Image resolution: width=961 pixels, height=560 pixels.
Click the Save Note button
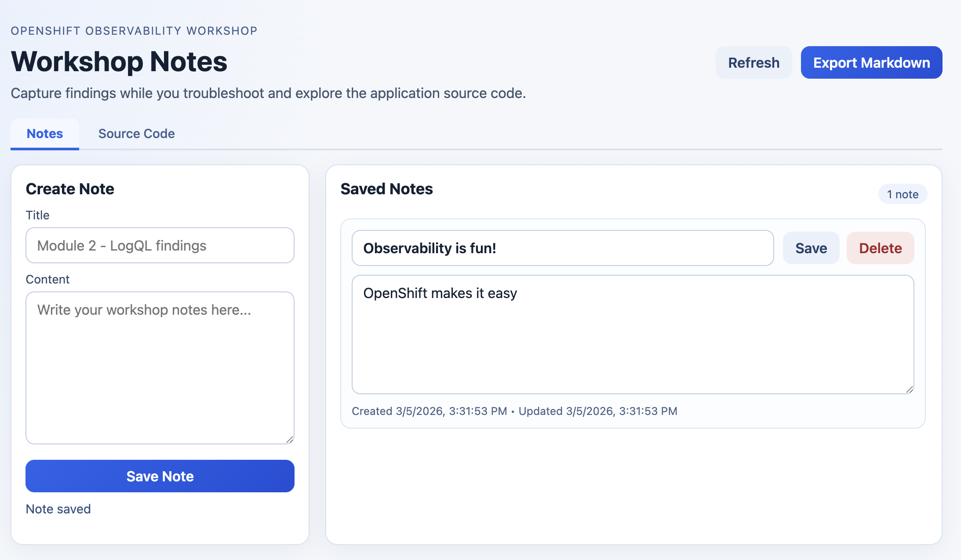(x=160, y=476)
